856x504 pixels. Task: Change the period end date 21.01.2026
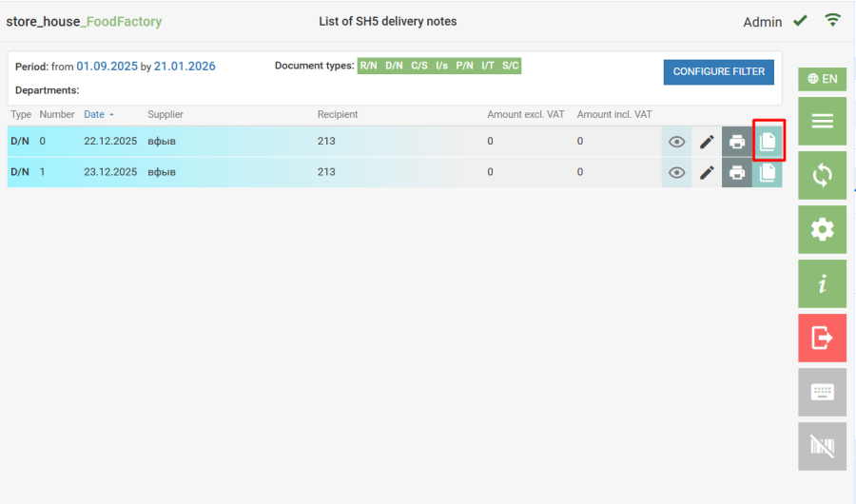tap(185, 66)
